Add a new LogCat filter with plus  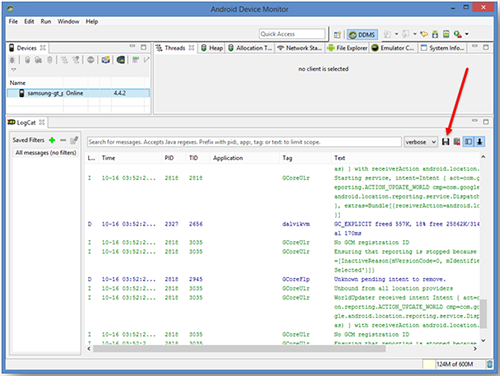pos(52,140)
